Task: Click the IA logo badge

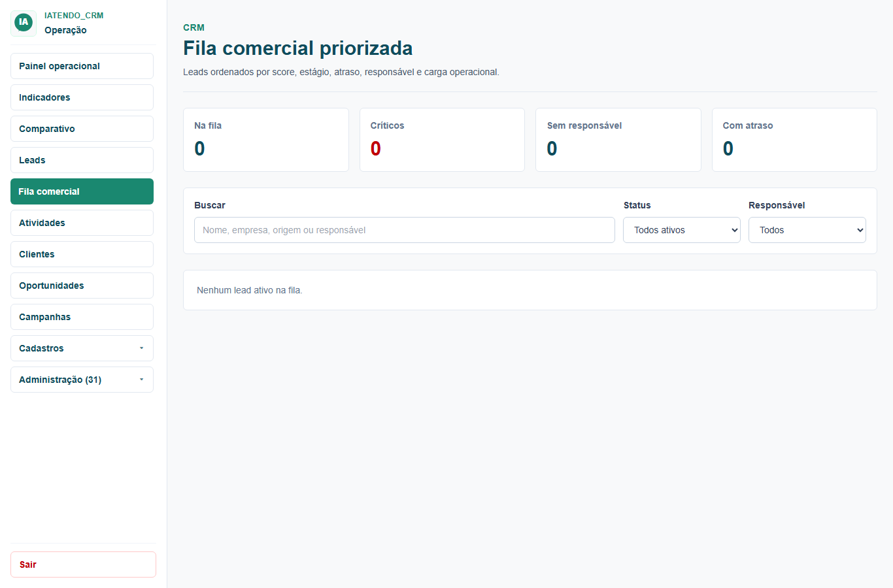Action: click(24, 22)
